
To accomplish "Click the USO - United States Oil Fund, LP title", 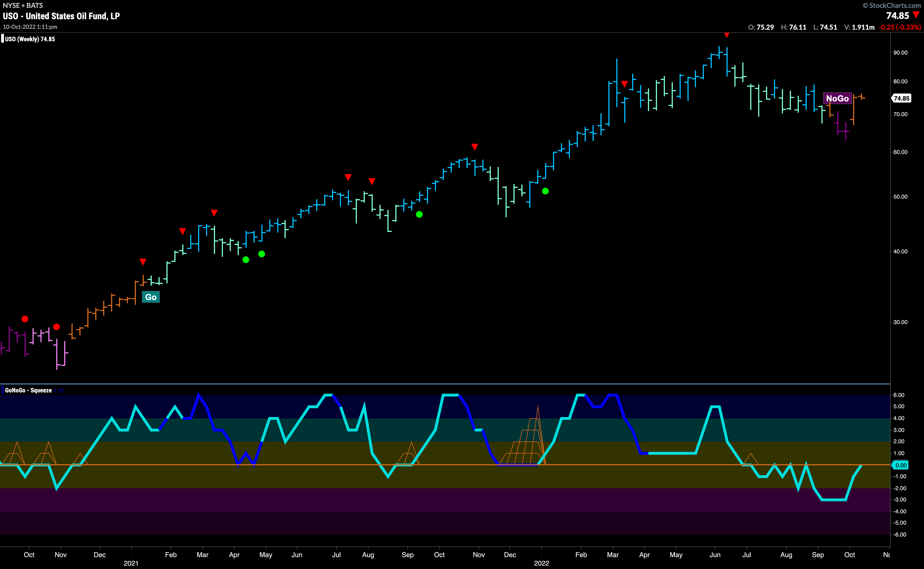I will 61,16.
